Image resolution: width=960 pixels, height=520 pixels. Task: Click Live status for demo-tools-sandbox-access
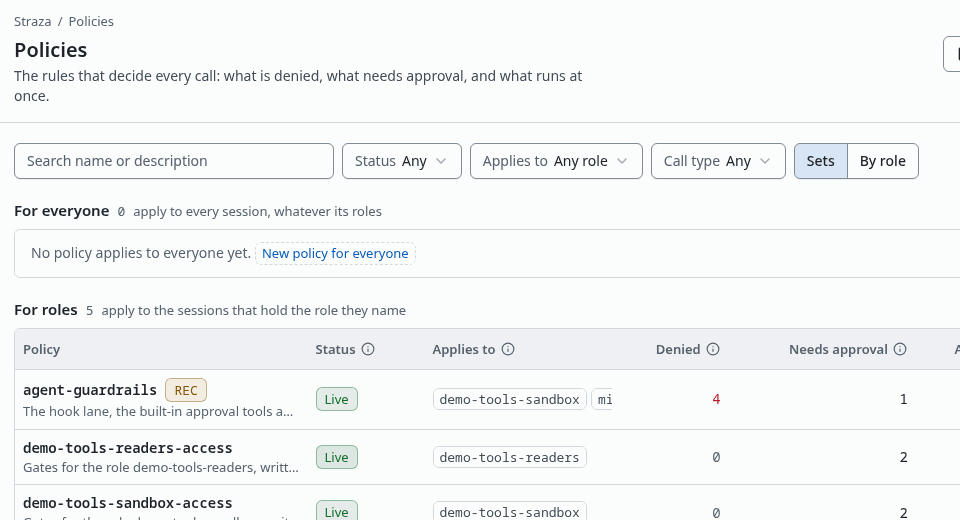point(337,511)
